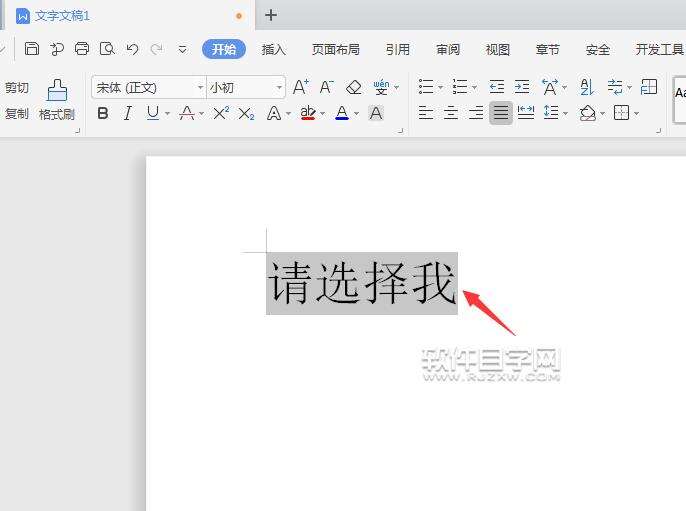Add a new document tab with plus
The height and width of the screenshot is (511, 686).
(271, 15)
